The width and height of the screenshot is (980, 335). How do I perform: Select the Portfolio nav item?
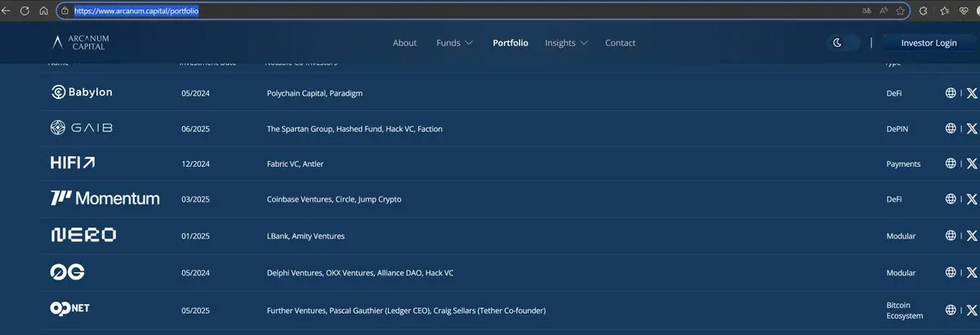(510, 42)
